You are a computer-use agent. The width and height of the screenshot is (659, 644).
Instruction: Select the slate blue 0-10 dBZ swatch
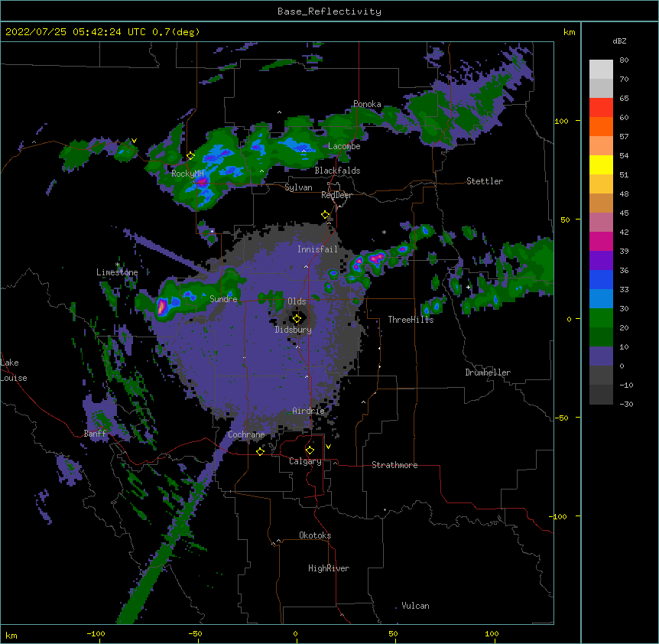pos(601,356)
